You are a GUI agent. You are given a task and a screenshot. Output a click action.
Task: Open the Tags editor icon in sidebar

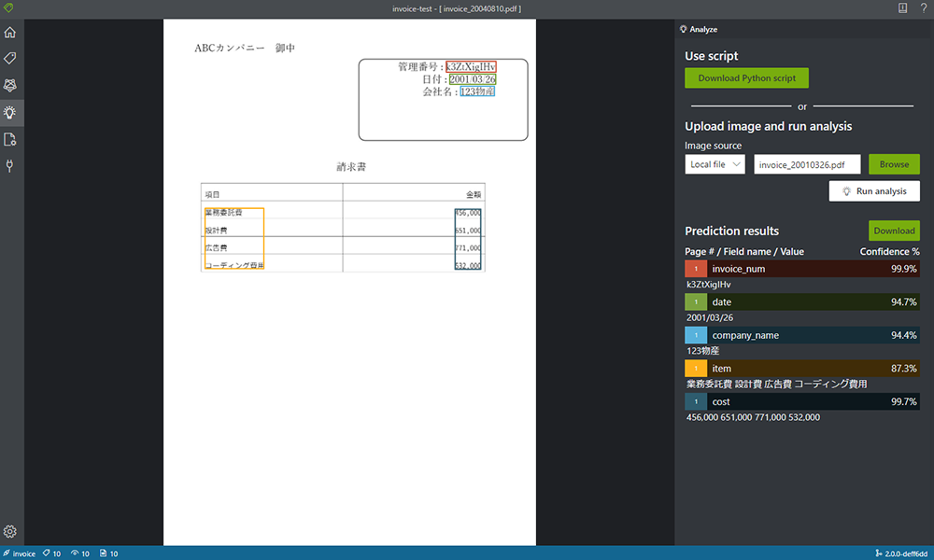coord(10,58)
